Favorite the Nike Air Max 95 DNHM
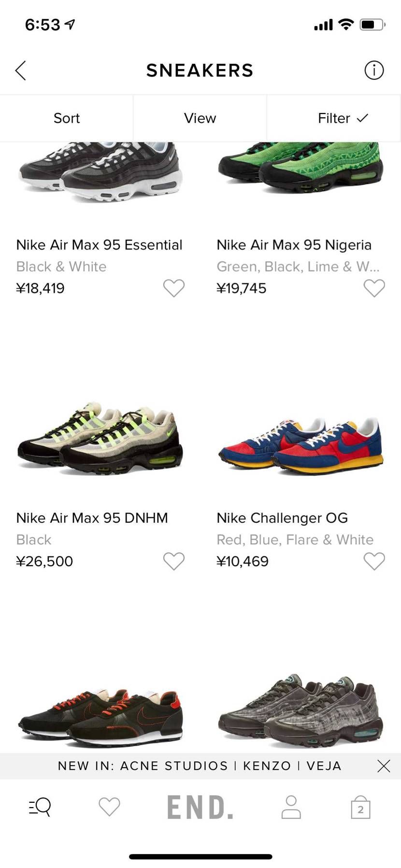The width and height of the screenshot is (401, 868). point(173,561)
